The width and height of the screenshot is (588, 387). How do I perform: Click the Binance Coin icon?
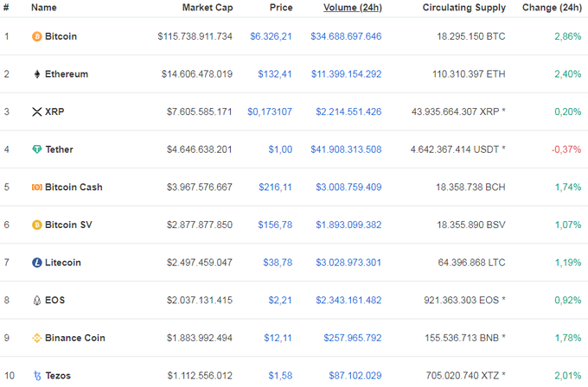pyautogui.click(x=36, y=338)
